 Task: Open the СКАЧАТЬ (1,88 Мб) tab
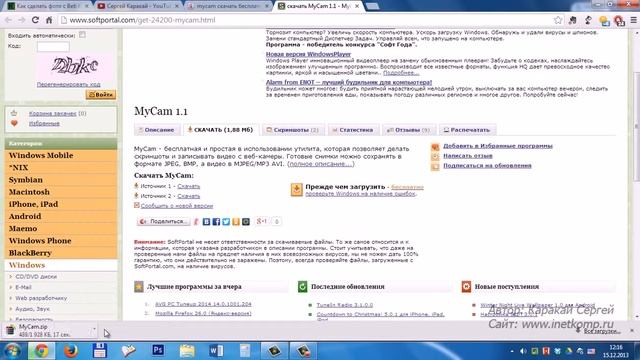[x=220, y=130]
